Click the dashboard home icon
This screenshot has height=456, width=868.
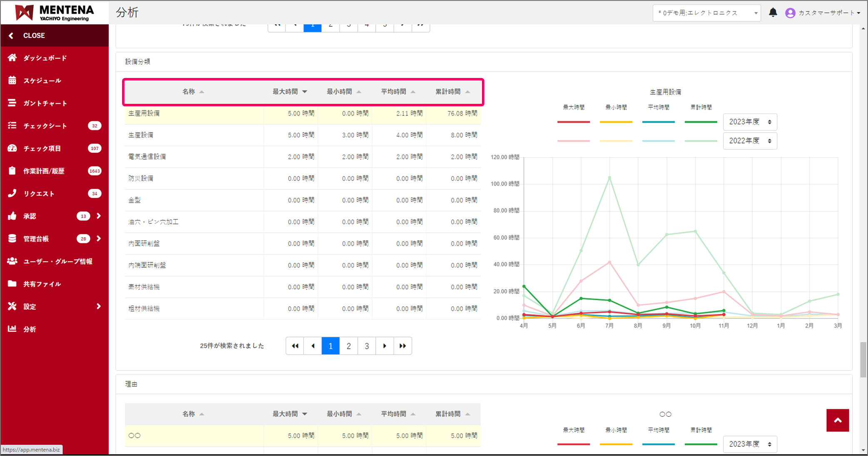(x=12, y=58)
